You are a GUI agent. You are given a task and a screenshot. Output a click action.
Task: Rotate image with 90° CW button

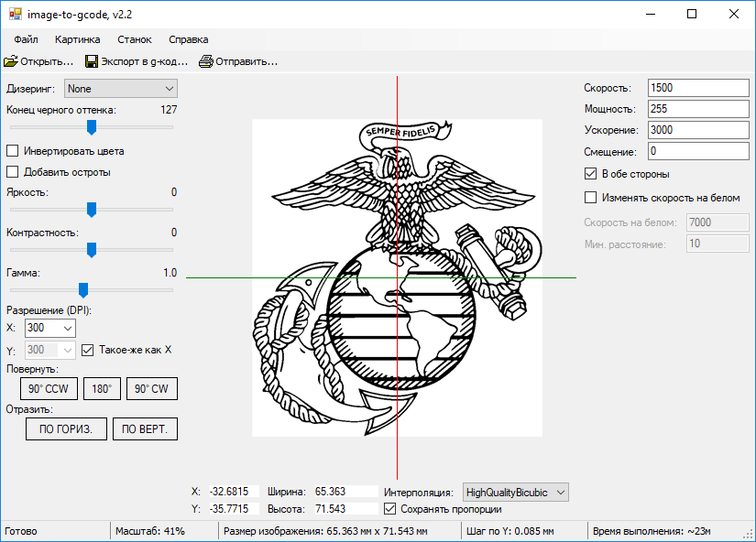coord(152,389)
